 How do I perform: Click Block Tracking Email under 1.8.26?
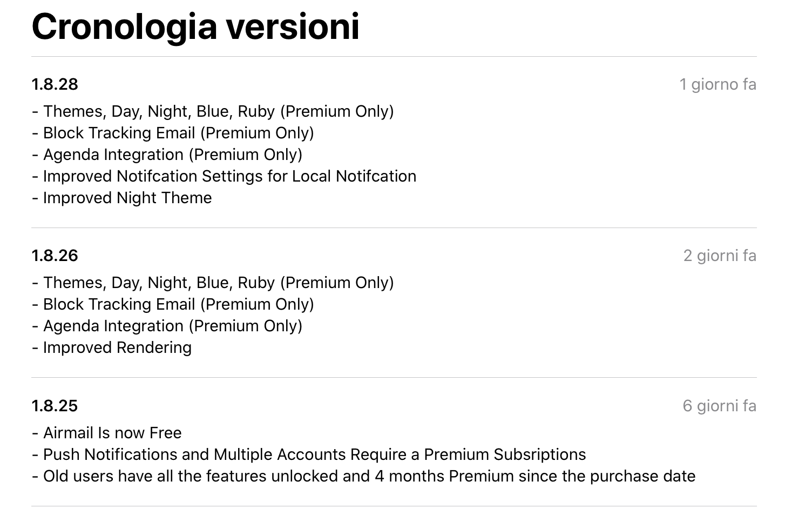pyautogui.click(x=173, y=304)
